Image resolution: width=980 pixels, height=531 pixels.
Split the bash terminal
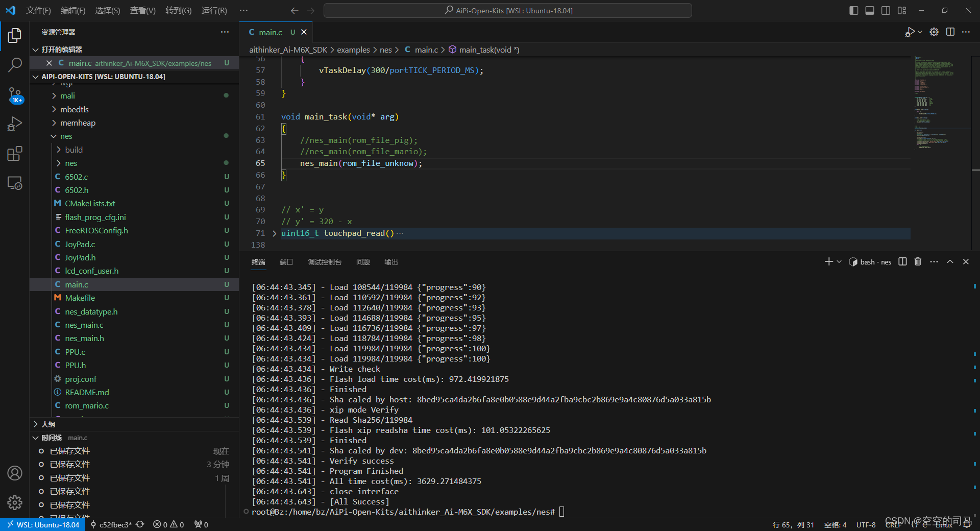click(902, 262)
